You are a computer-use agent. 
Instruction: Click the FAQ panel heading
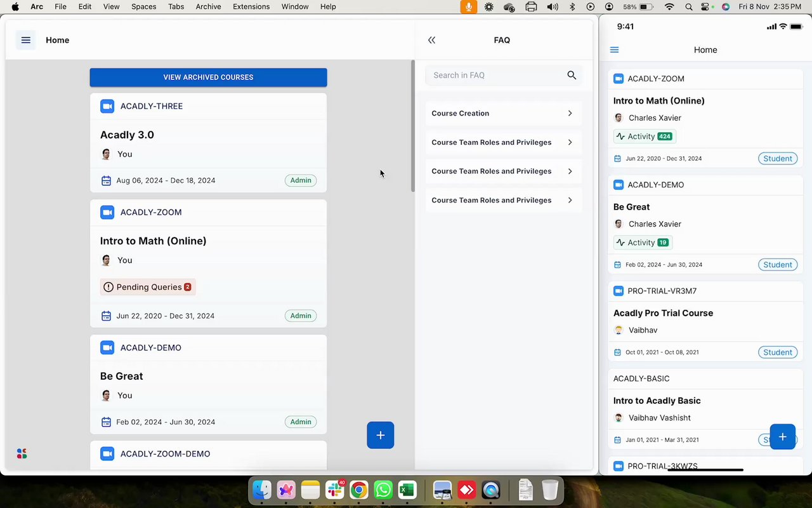click(502, 40)
